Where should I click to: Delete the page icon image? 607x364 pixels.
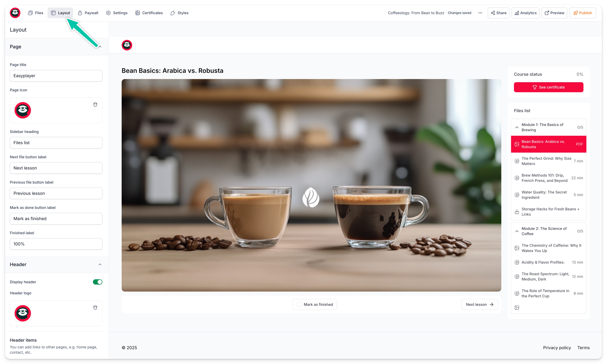pyautogui.click(x=95, y=104)
